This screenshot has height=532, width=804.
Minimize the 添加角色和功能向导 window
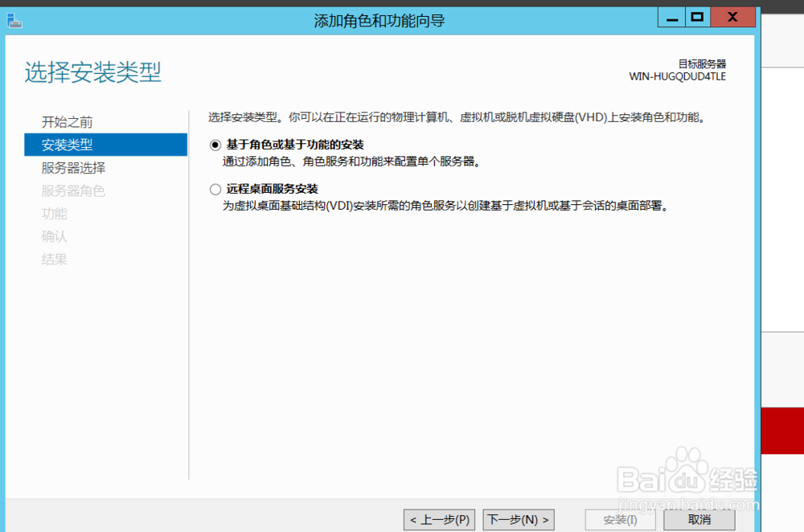(671, 18)
